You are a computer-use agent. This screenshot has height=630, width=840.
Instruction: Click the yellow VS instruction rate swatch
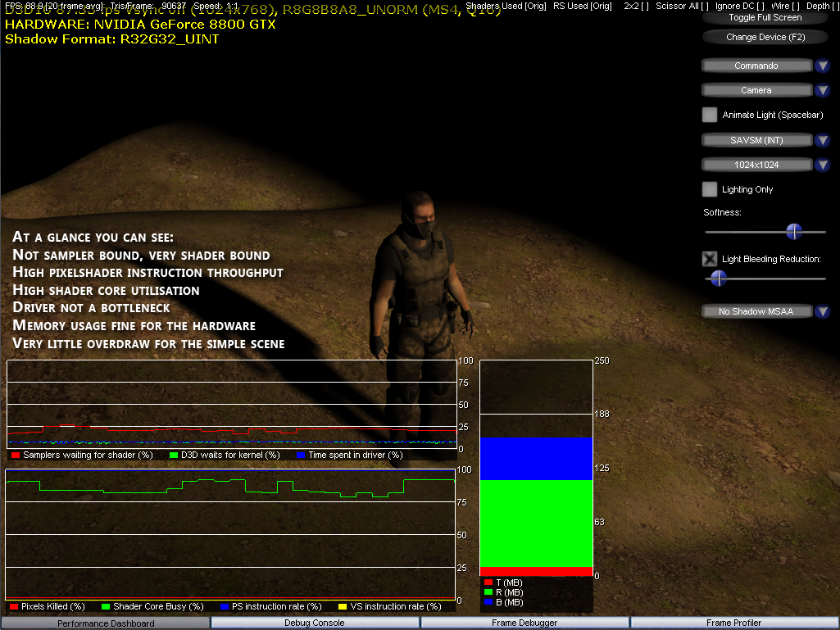click(343, 606)
